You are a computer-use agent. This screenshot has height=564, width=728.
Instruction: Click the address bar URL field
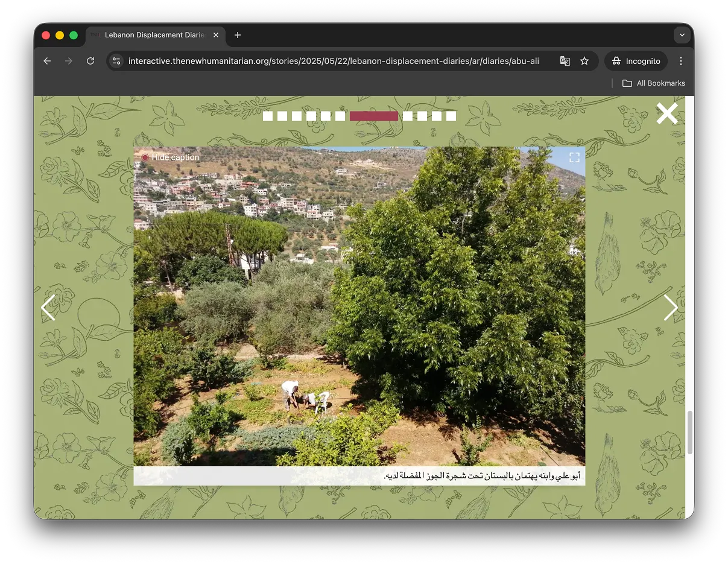332,61
